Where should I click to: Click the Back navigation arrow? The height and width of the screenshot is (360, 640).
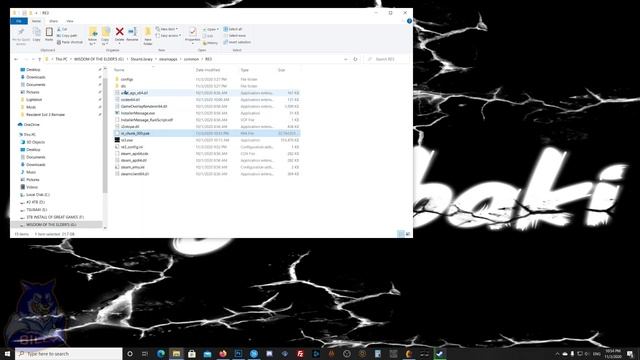pos(16,59)
